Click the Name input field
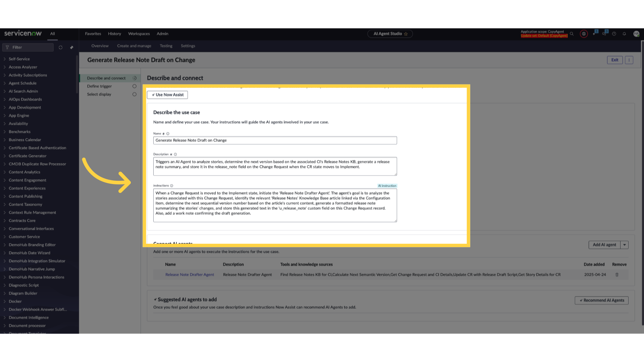This screenshot has height=362, width=644. [x=275, y=140]
